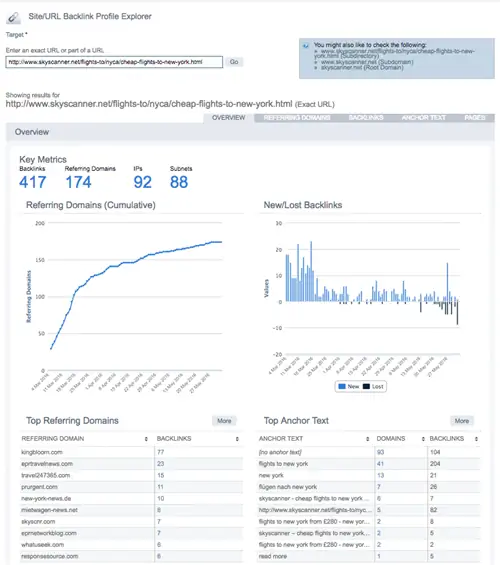Click responsesource.com row
This screenshot has height=565, width=500.
131,556
